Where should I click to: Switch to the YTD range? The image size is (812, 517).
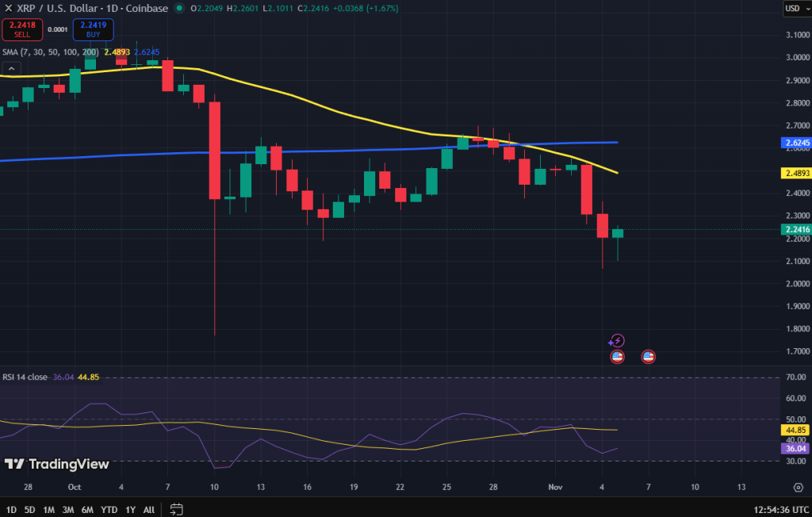point(109,509)
